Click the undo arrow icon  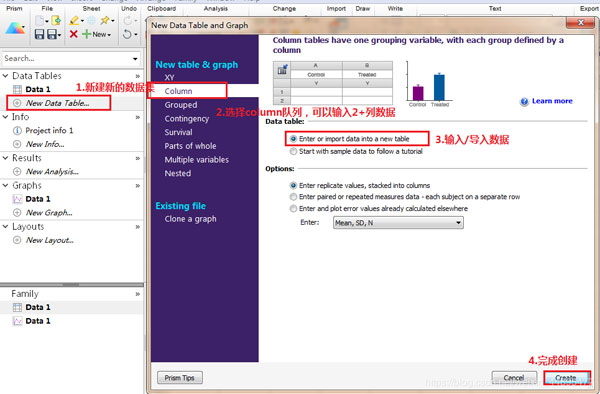(127, 34)
